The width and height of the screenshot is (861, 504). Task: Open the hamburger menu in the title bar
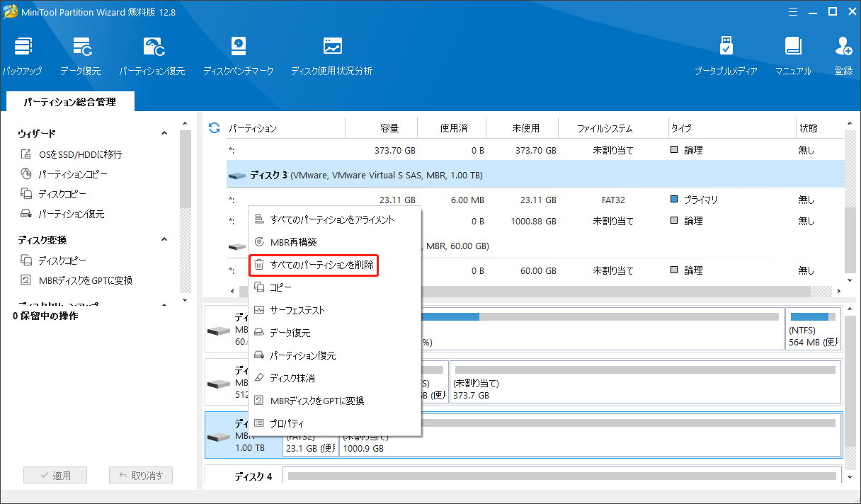[x=792, y=11]
